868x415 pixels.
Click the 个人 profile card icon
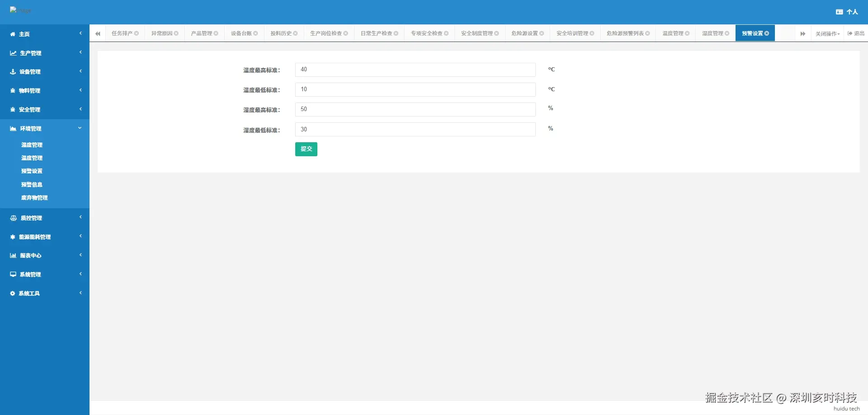coord(840,12)
